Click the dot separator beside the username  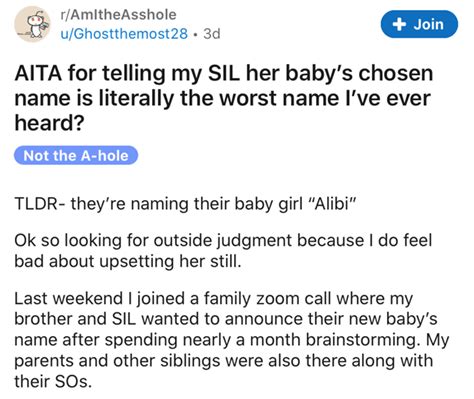click(196, 34)
